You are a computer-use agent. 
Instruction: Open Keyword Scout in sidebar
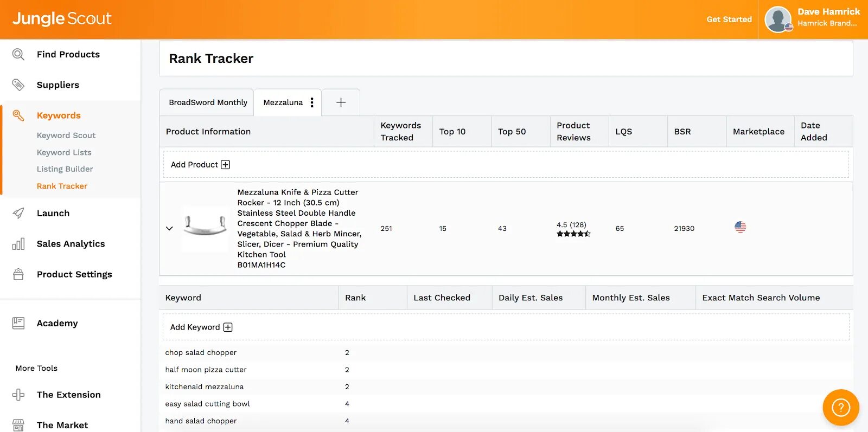click(66, 136)
